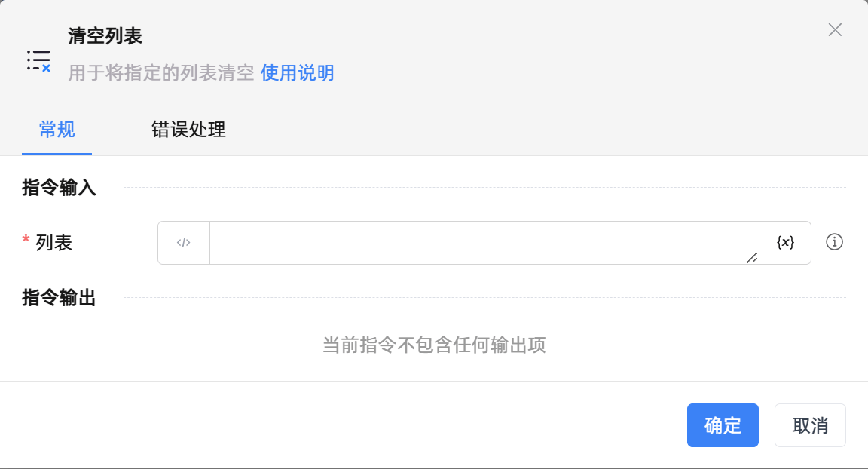The height and width of the screenshot is (469, 868).
Task: Confirm with the 确定 button
Action: point(723,425)
